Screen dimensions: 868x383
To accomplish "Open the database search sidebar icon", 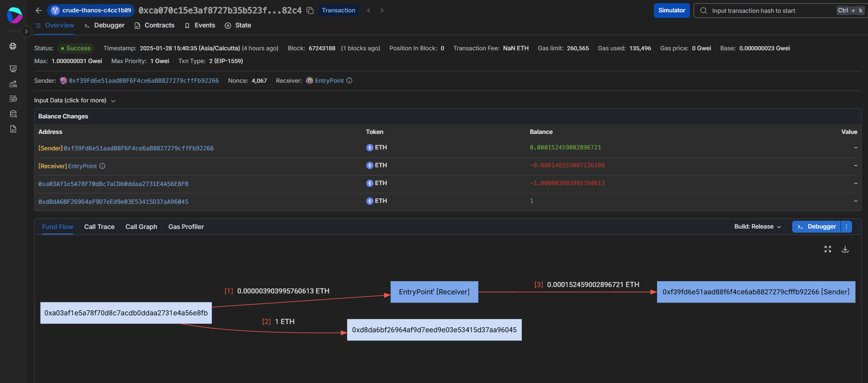I will tap(13, 114).
